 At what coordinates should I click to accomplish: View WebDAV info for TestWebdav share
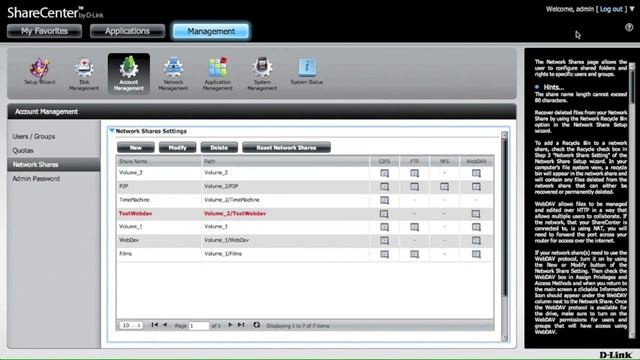[476, 213]
